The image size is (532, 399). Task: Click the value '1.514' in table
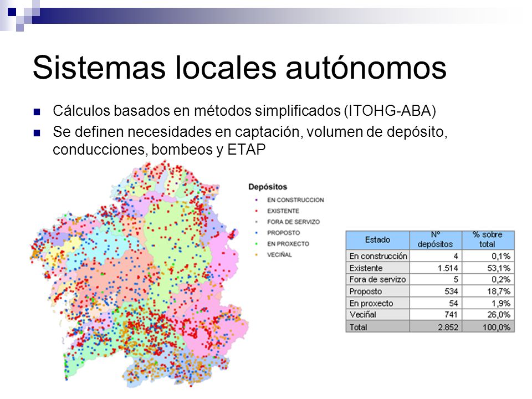pyautogui.click(x=448, y=268)
